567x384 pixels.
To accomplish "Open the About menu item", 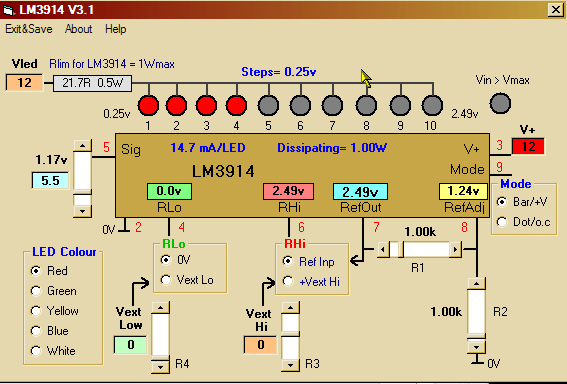I will 78,29.
